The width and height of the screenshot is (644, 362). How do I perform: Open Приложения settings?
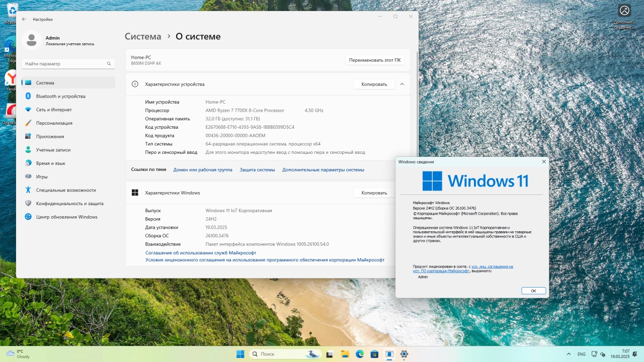[68, 136]
